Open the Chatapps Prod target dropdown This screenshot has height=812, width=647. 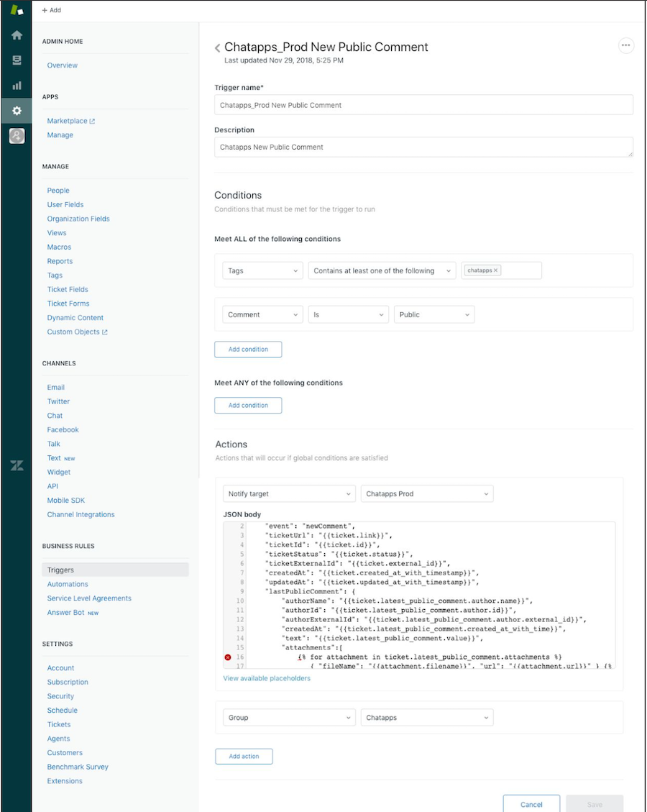pos(427,494)
